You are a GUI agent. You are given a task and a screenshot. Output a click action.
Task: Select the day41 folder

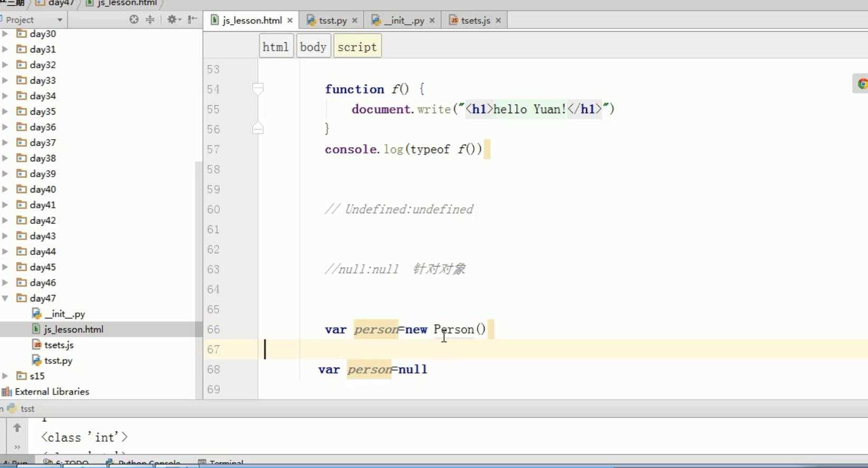coord(43,205)
